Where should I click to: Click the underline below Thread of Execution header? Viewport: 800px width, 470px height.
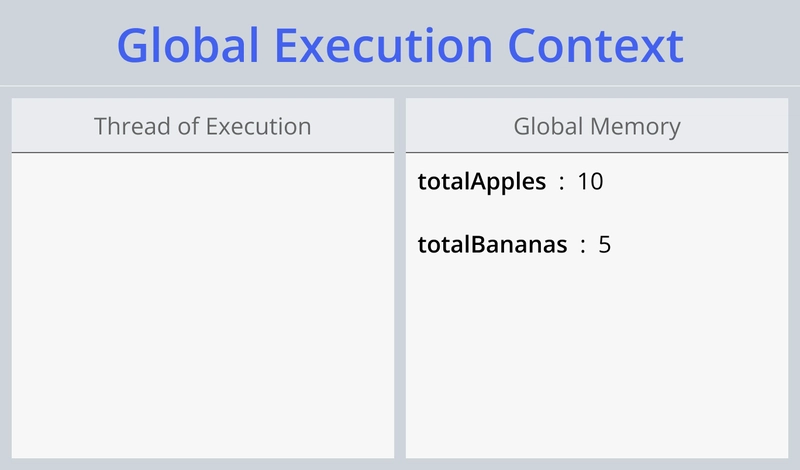pos(203,152)
